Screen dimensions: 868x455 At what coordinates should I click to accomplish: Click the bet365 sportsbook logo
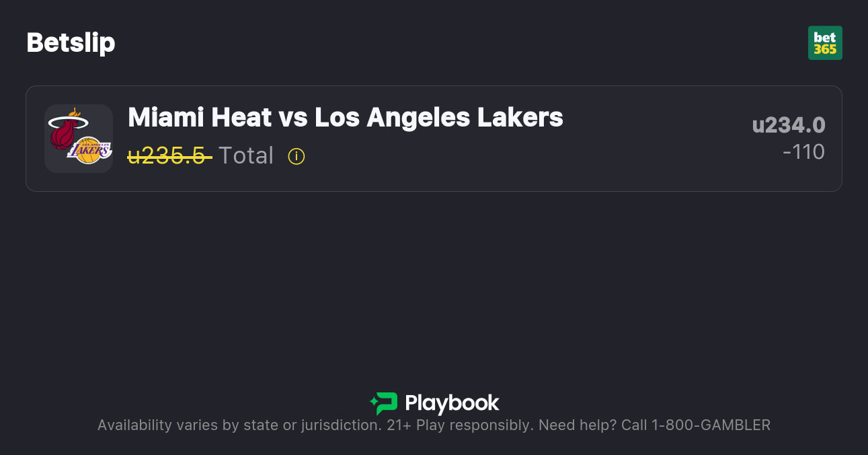pos(825,43)
